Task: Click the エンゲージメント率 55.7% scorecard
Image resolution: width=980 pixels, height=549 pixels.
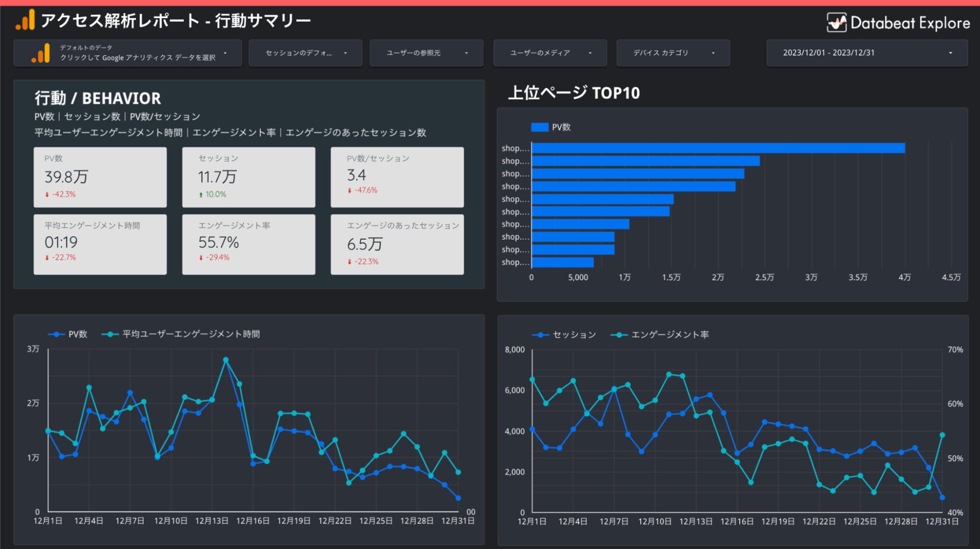Action: 248,245
